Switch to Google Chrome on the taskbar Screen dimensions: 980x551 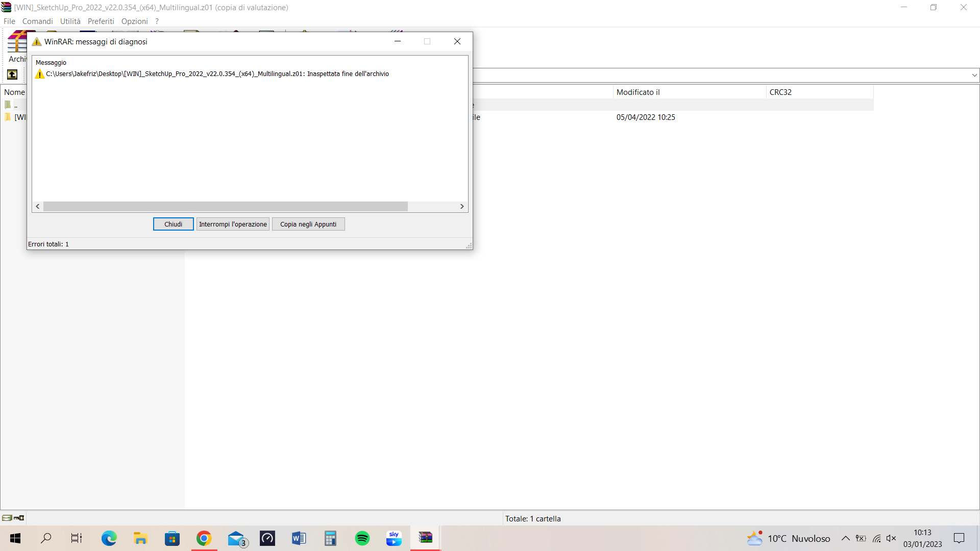pos(204,538)
